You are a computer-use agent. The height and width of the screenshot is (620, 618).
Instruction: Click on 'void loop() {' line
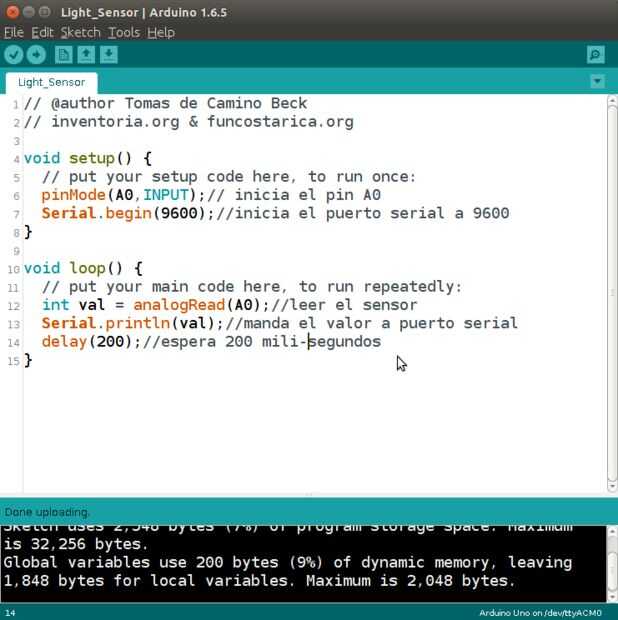(x=83, y=268)
